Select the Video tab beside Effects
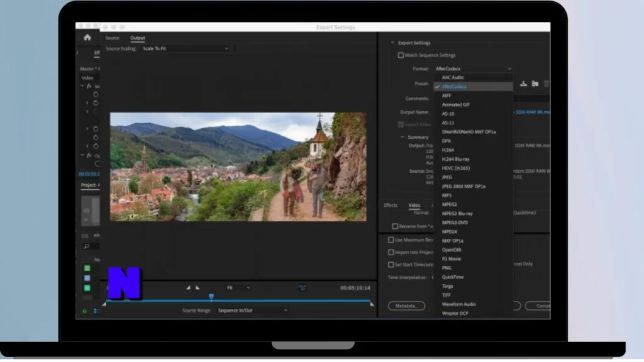Screen dimensions: 644x362 414,206
